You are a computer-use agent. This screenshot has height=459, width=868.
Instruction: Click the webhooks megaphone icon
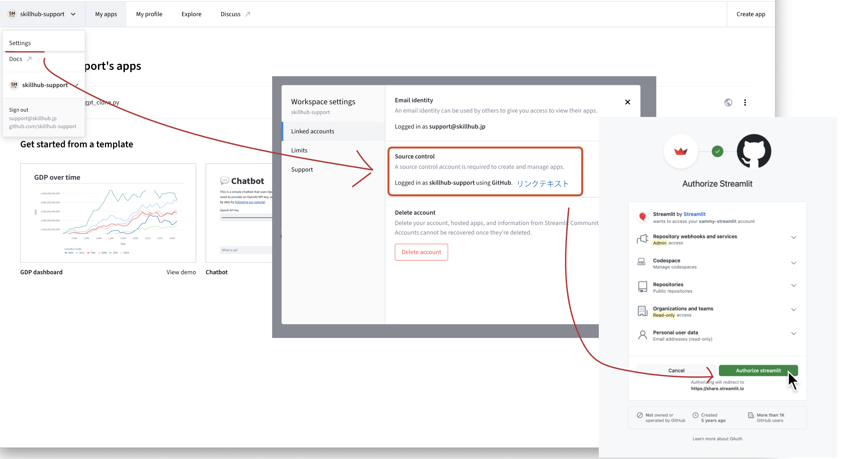tap(642, 239)
